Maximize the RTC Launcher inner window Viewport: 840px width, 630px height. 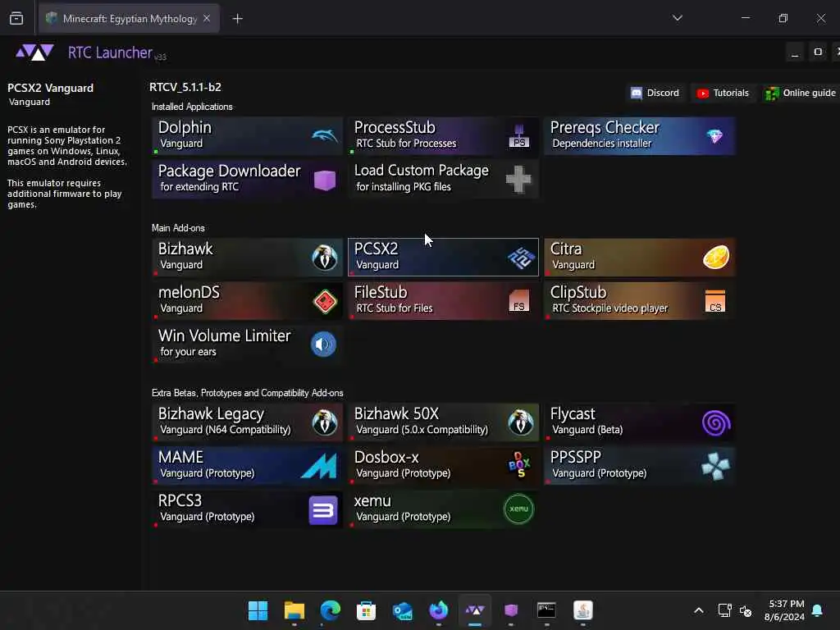[x=818, y=52]
